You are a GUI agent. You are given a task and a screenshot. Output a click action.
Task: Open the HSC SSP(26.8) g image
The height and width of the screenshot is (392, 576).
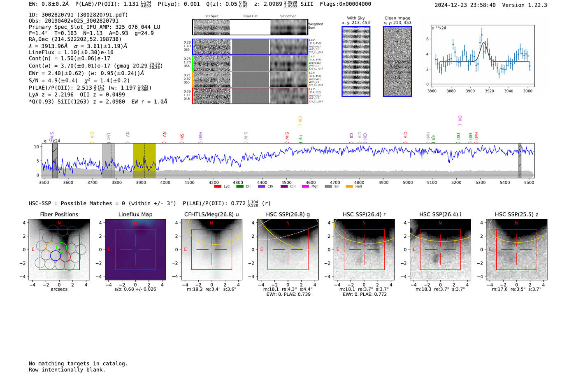[x=288, y=250]
